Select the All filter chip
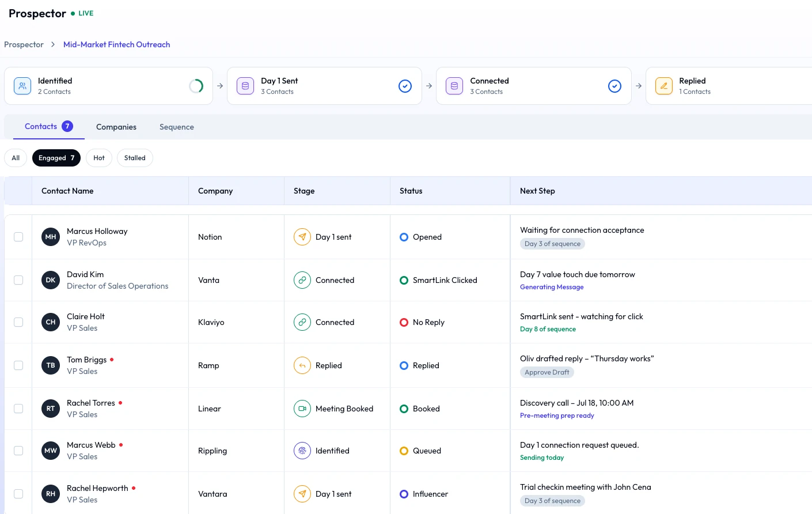 [x=16, y=158]
